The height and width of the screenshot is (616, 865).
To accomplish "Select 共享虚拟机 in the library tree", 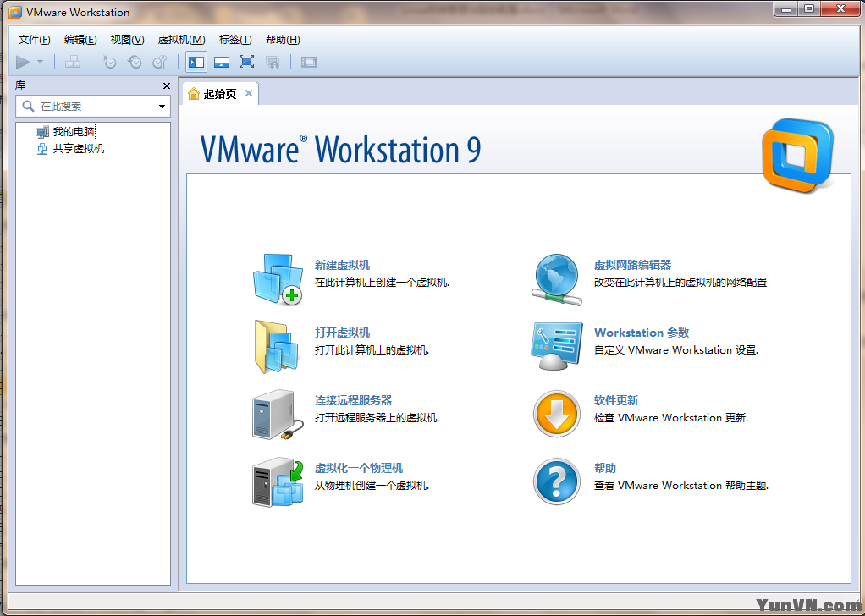I will click(79, 149).
